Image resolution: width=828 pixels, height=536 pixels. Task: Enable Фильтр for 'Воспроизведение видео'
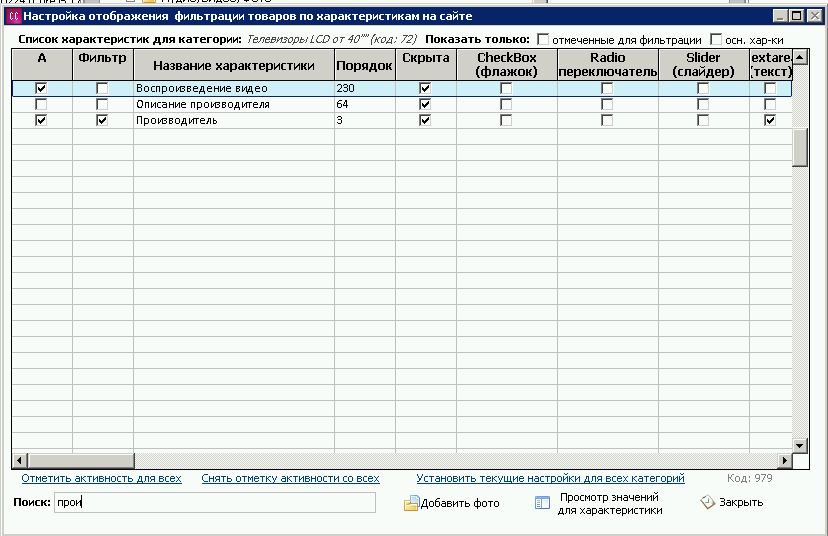102,88
